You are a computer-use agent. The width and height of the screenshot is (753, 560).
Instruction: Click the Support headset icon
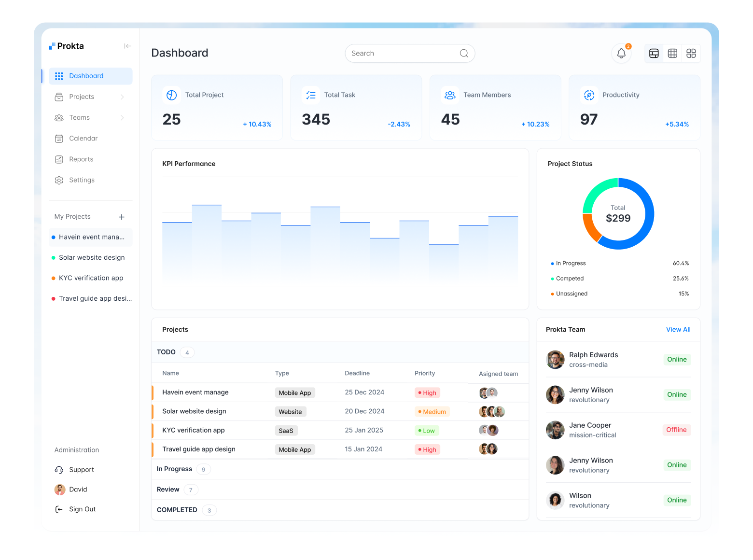(59, 470)
